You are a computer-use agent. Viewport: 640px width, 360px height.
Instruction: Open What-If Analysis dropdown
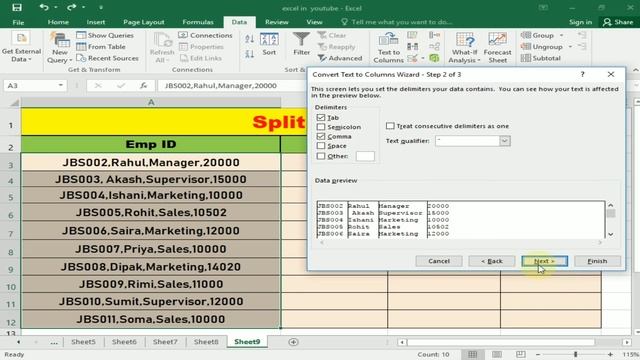point(464,48)
